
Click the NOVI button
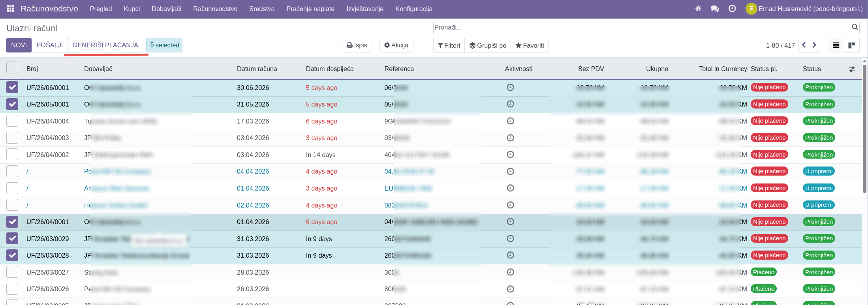19,45
